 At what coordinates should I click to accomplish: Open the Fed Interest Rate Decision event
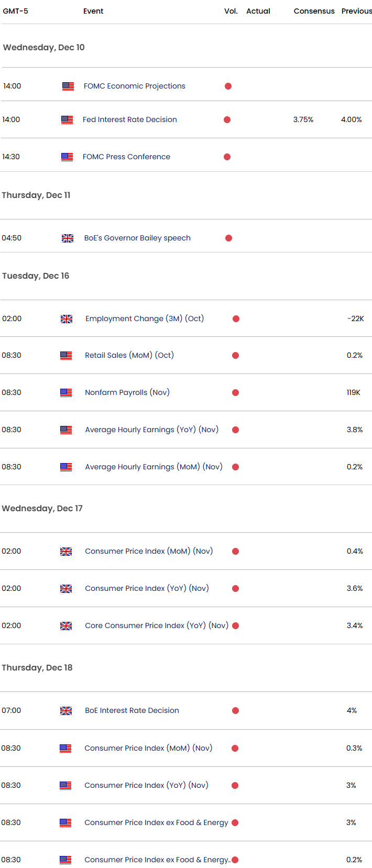(130, 120)
